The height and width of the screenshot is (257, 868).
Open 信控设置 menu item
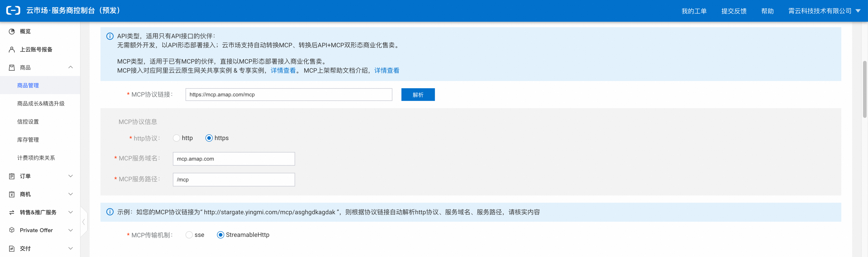(x=28, y=122)
